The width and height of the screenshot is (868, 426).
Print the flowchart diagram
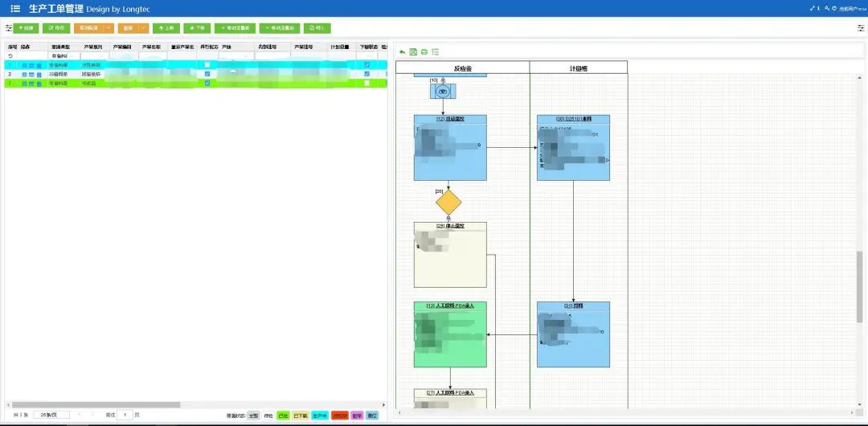pos(424,52)
